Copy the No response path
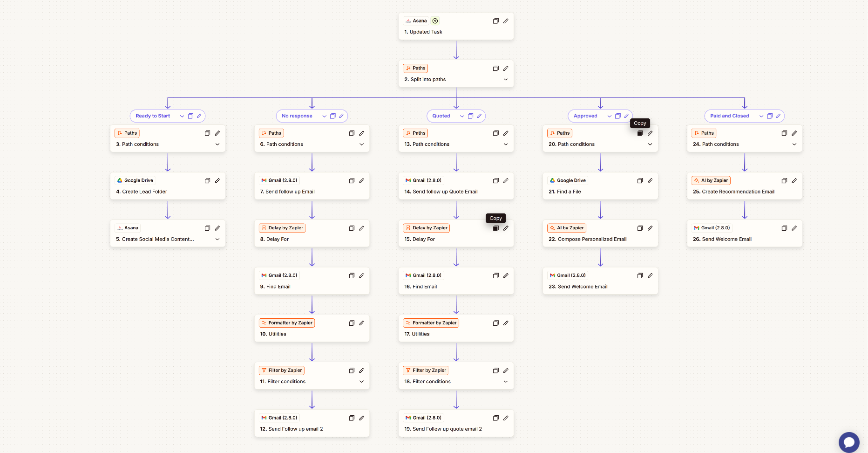This screenshot has height=453, width=868. [x=332, y=116]
